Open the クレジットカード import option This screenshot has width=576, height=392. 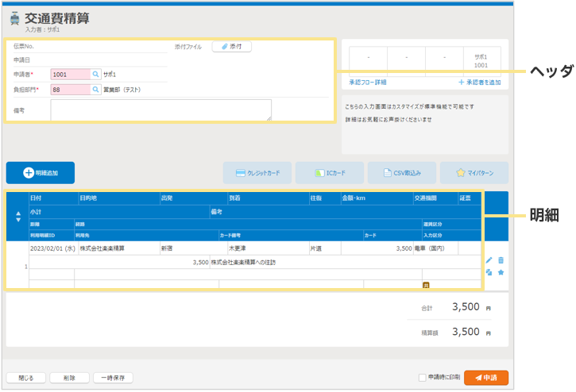pyautogui.click(x=257, y=172)
